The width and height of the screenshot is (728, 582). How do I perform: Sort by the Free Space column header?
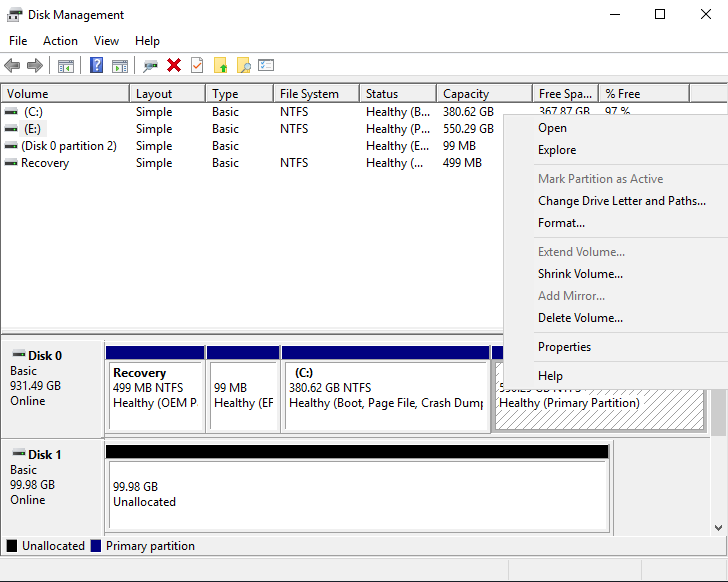coord(566,94)
